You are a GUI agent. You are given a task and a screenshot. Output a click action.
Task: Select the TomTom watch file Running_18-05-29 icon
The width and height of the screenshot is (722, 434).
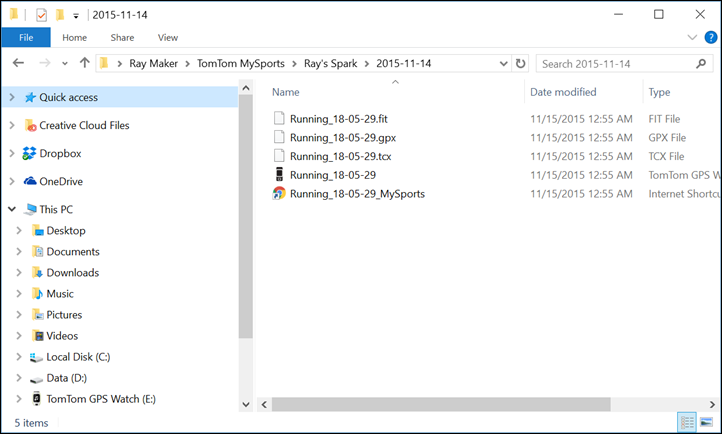coord(279,174)
